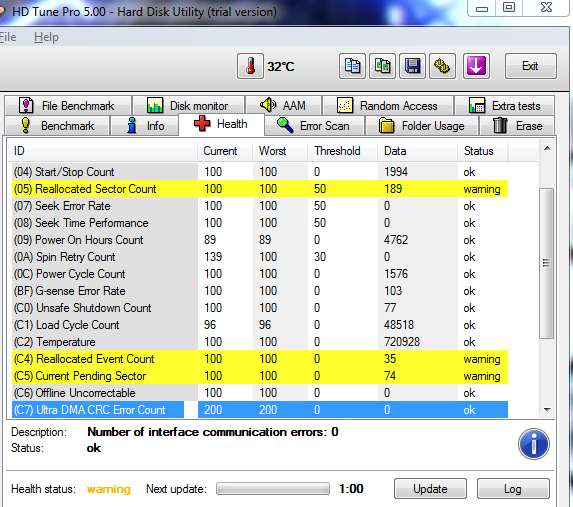This screenshot has width=573, height=507.
Task: Select the (C4) Reallocated Event Count row
Action: [x=260, y=359]
